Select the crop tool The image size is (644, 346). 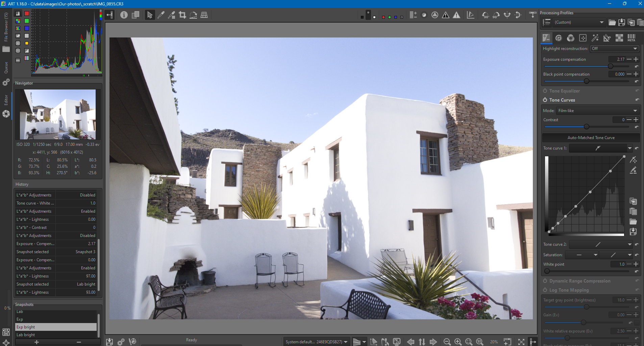coord(182,15)
